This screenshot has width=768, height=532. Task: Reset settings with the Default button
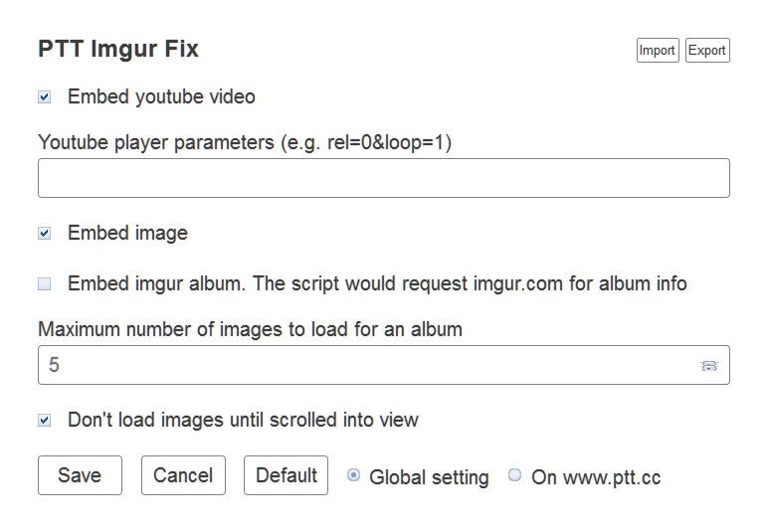click(x=286, y=475)
